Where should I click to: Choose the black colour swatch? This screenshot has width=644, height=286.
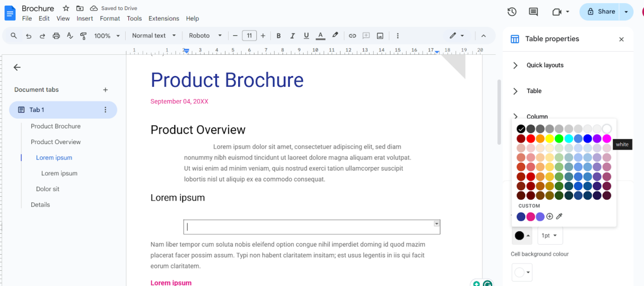point(521,129)
